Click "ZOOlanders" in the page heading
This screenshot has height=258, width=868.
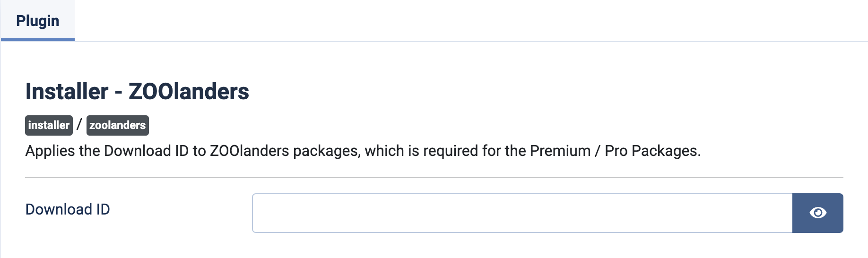[x=189, y=91]
